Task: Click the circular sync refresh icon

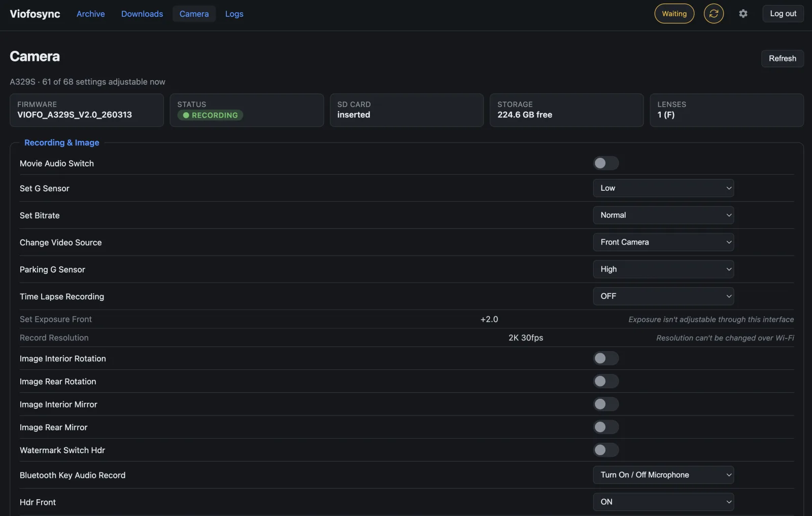Action: (x=714, y=14)
